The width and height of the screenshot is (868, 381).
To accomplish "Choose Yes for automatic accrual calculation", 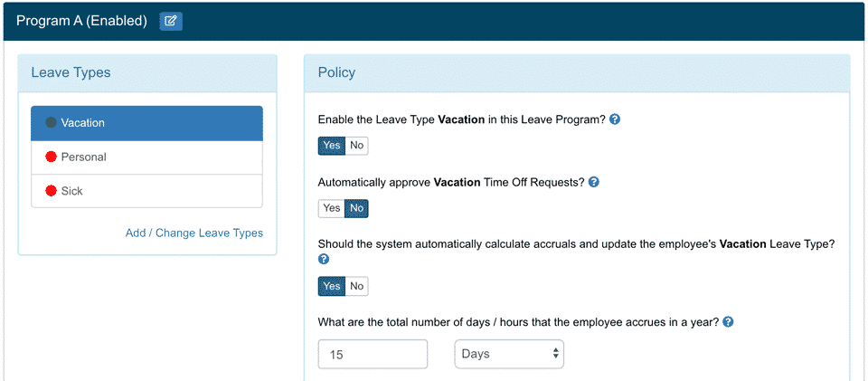I will (x=332, y=286).
